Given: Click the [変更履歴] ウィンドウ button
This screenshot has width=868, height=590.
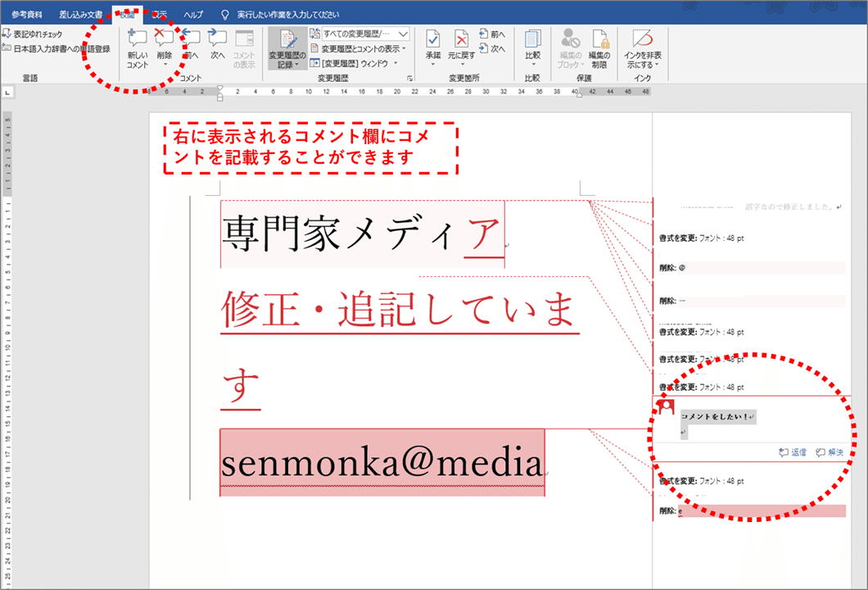Looking at the screenshot, I should 350,64.
